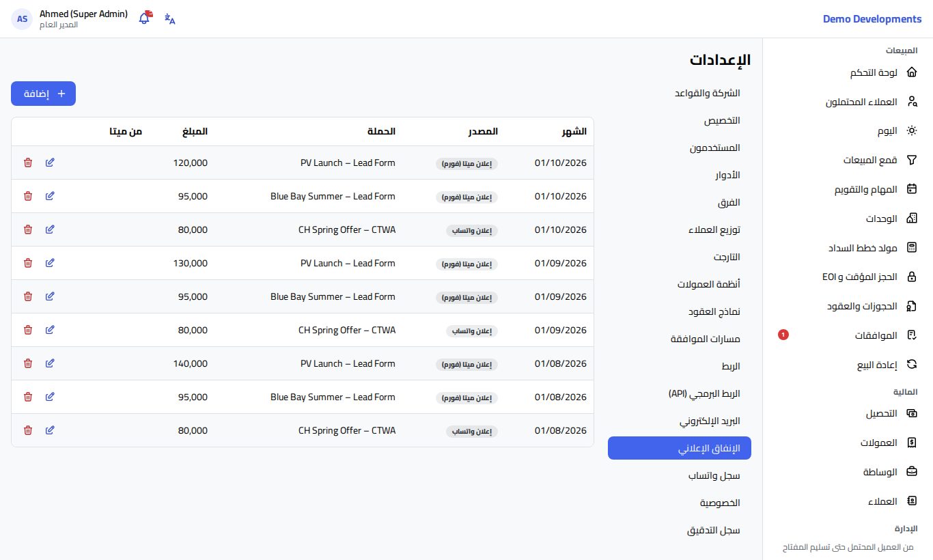Viewport: 933px width, 560px height.
Task: Edit the 01/09/2026 Blue Bay Summer row
Action: tap(50, 296)
